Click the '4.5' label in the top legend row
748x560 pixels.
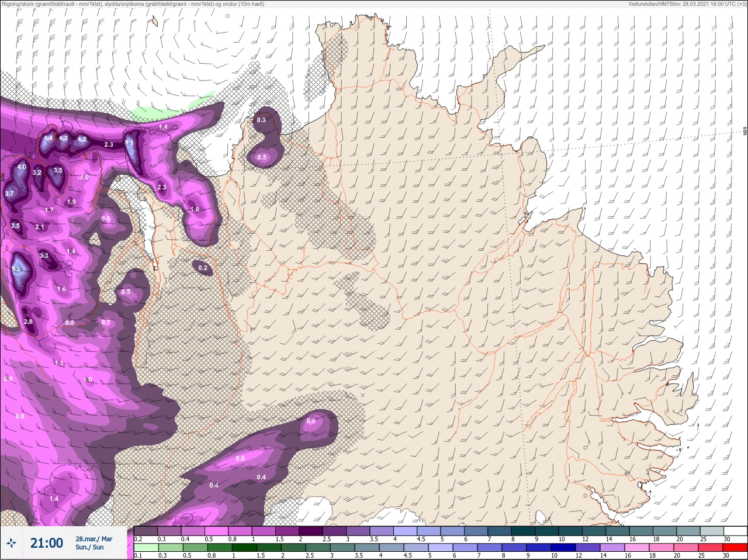pos(421,538)
